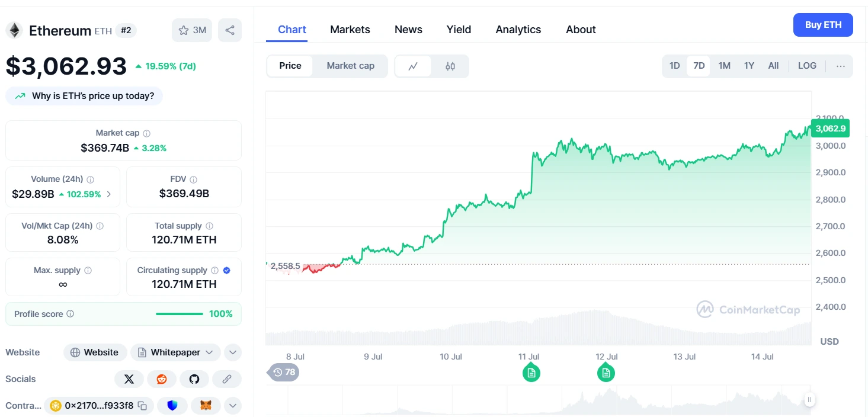Copy the contract address icon

point(142,406)
